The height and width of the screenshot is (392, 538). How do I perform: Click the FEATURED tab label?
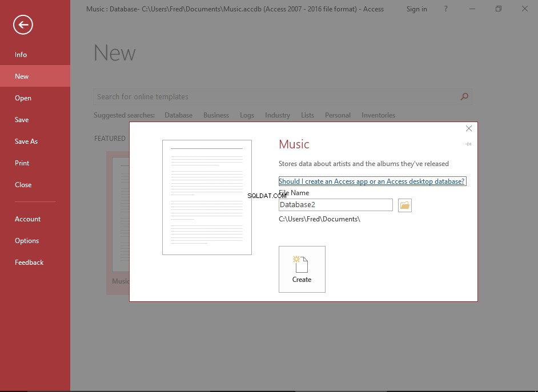point(110,139)
